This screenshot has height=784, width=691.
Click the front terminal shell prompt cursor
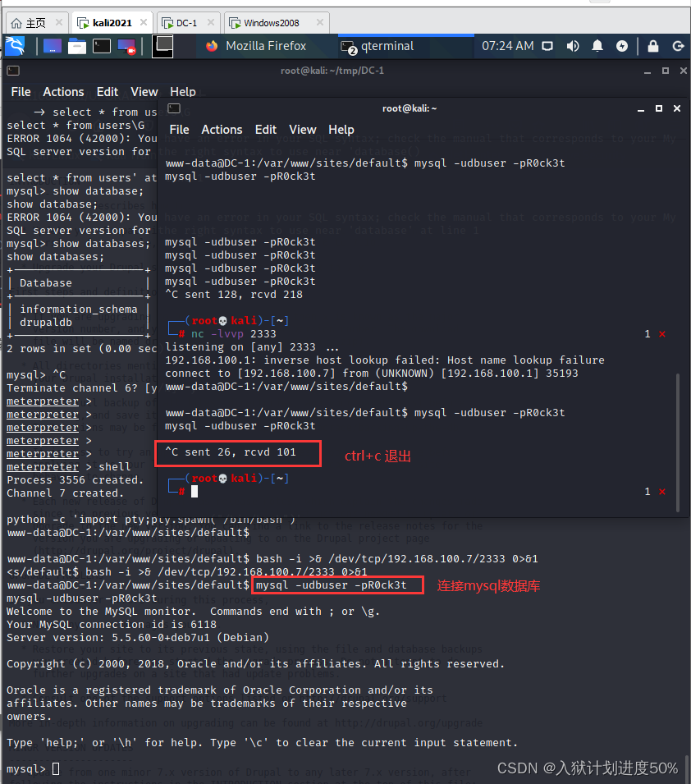click(x=194, y=492)
